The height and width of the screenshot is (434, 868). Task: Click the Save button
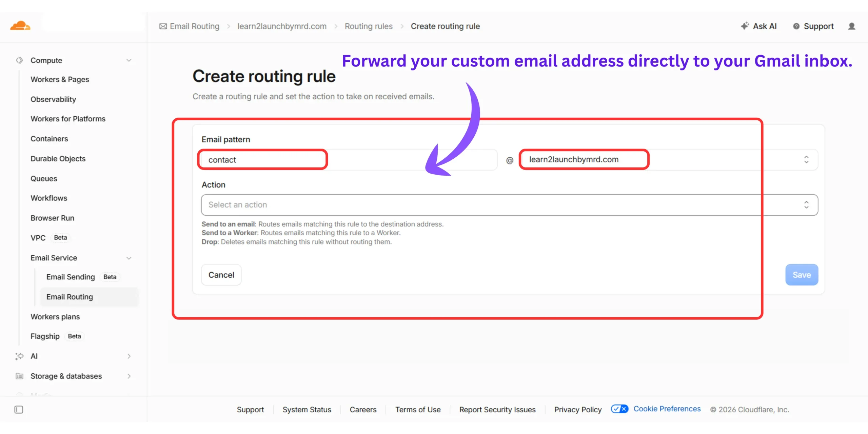click(802, 275)
